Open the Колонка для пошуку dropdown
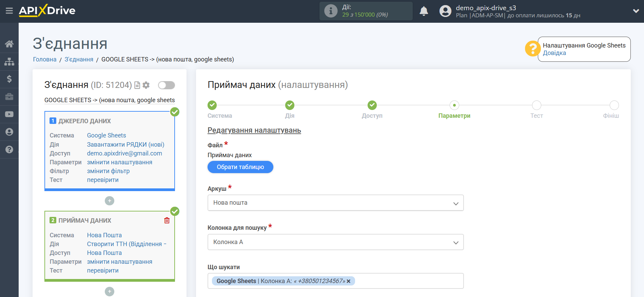Viewport: 644px width, 297px height. point(335,242)
